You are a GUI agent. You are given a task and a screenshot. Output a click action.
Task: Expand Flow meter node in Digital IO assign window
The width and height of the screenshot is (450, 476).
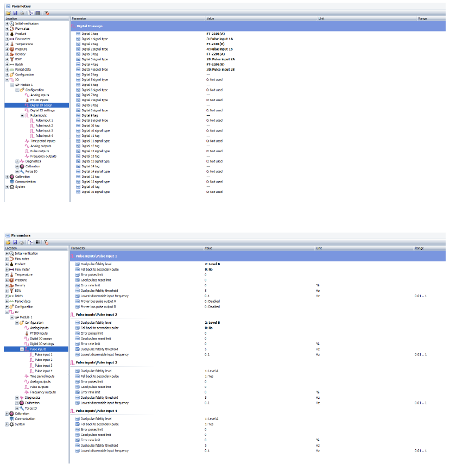coord(7,39)
